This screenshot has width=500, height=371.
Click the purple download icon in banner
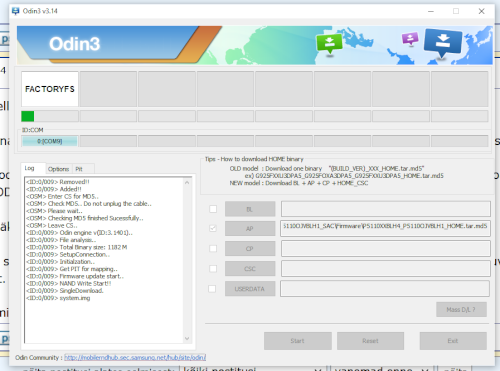410,38
